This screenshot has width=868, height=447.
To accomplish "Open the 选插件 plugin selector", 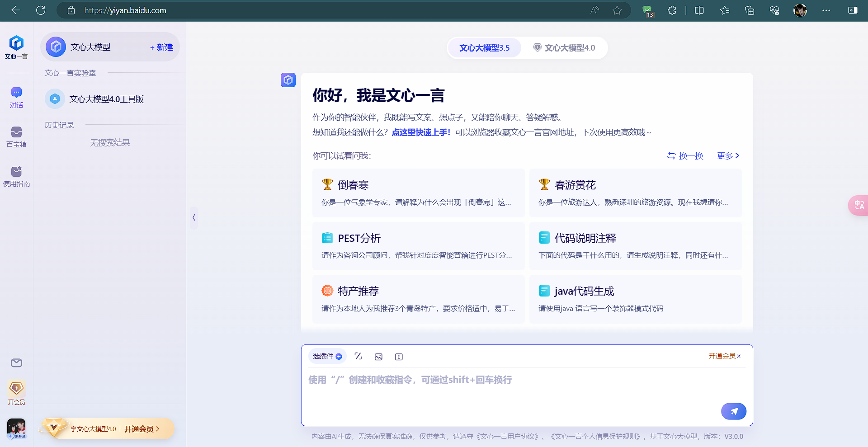I will coord(327,356).
